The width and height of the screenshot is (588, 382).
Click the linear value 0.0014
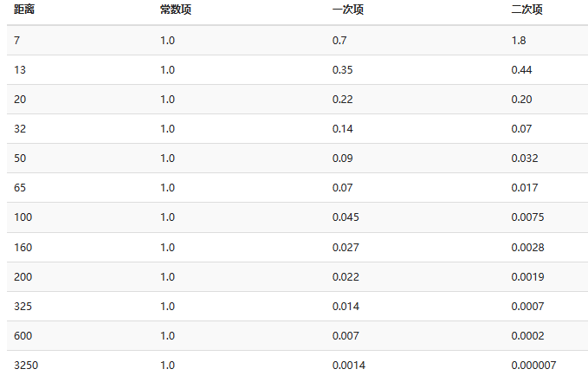348,366
